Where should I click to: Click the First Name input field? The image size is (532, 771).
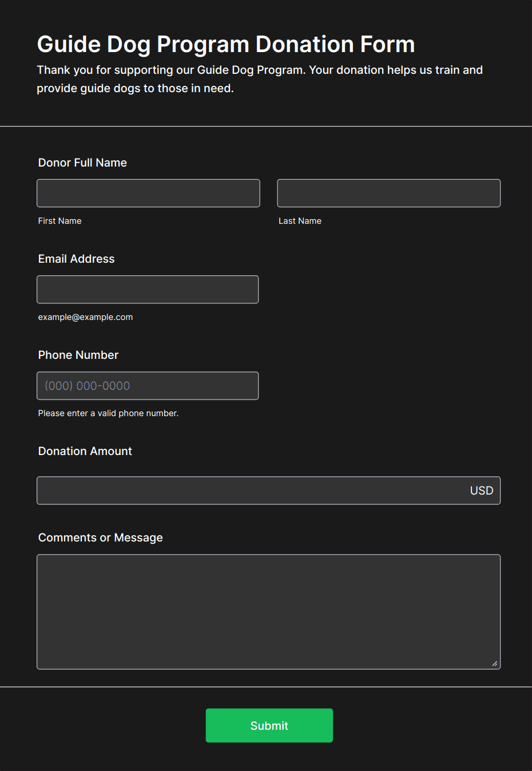tap(148, 193)
